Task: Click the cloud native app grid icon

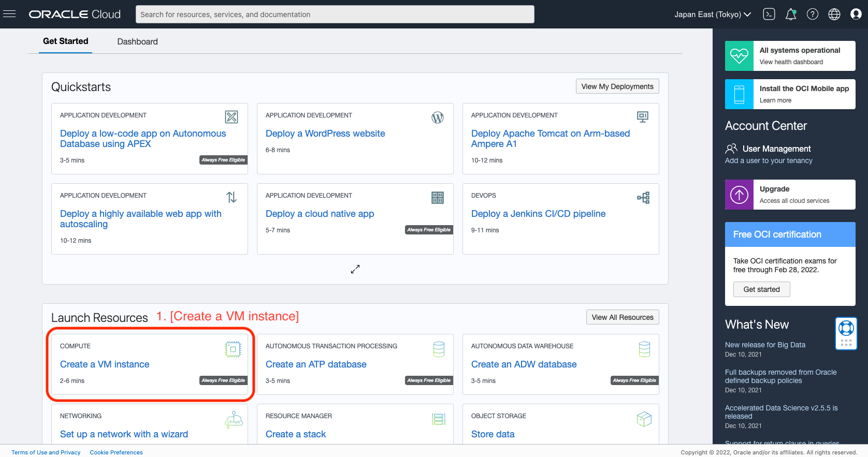Action: pos(438,197)
